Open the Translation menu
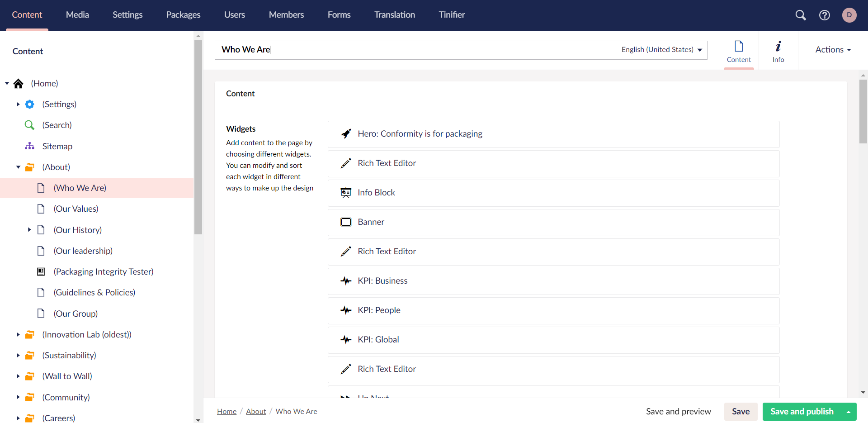868x423 pixels. [x=394, y=14]
